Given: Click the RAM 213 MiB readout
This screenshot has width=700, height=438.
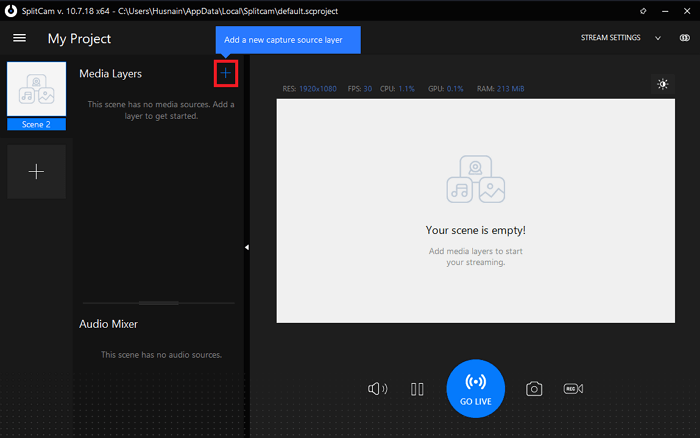Looking at the screenshot, I should pos(500,89).
